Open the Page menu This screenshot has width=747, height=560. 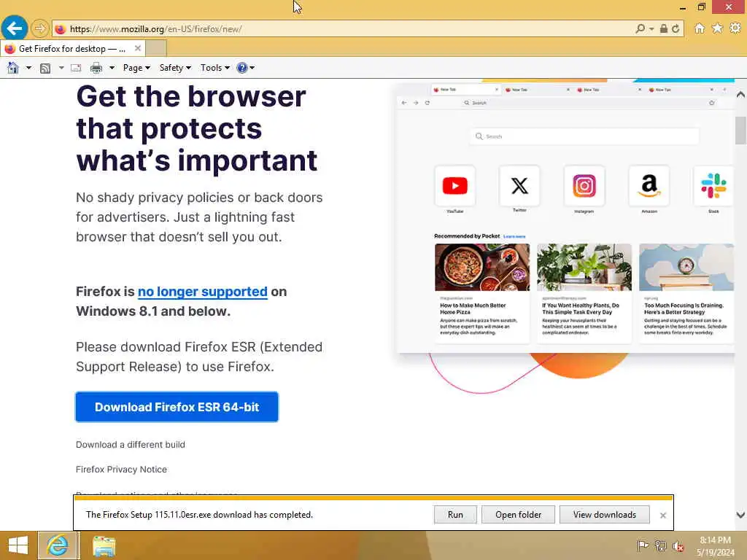pos(136,68)
